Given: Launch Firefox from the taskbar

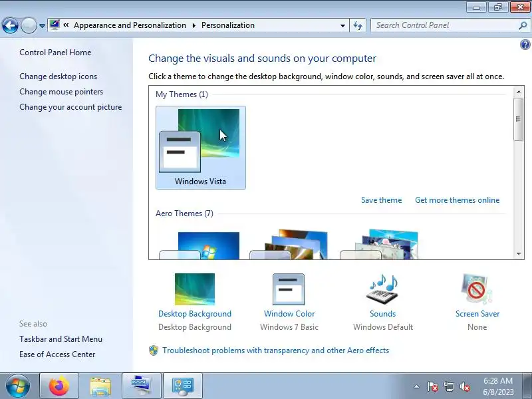Looking at the screenshot, I should (59, 386).
